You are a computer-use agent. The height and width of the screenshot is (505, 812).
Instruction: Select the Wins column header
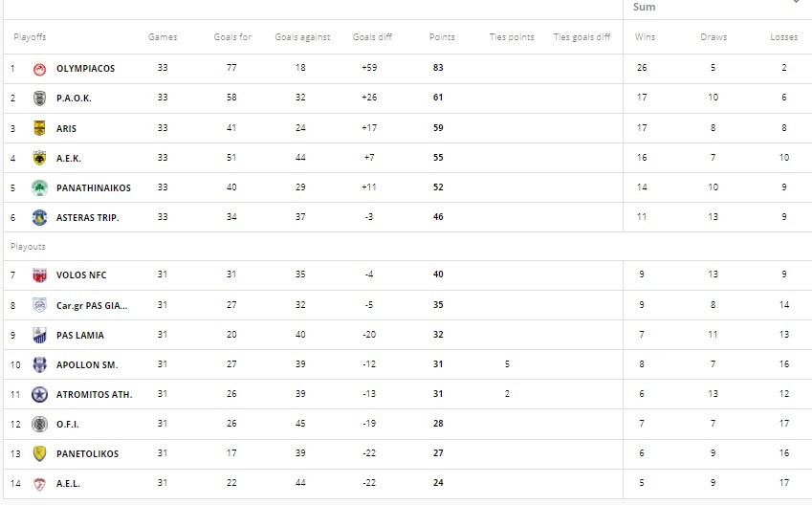[x=646, y=37]
